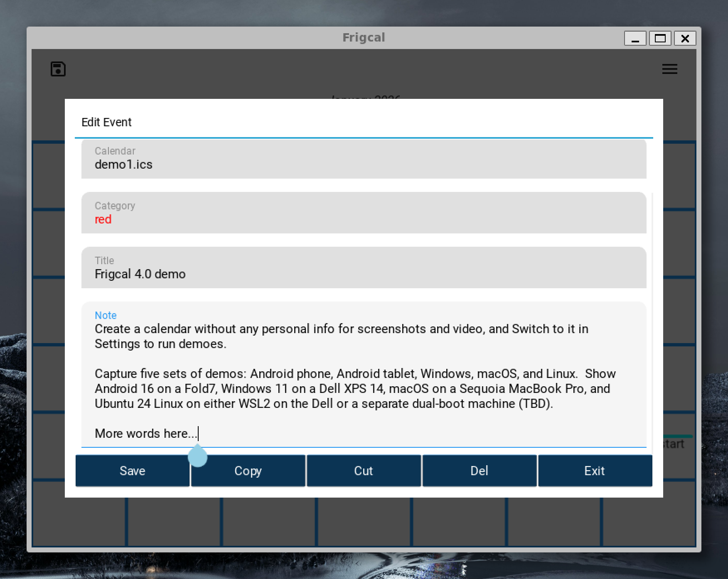Click the floppy disk save icon
This screenshot has width=728, height=579.
tap(58, 69)
